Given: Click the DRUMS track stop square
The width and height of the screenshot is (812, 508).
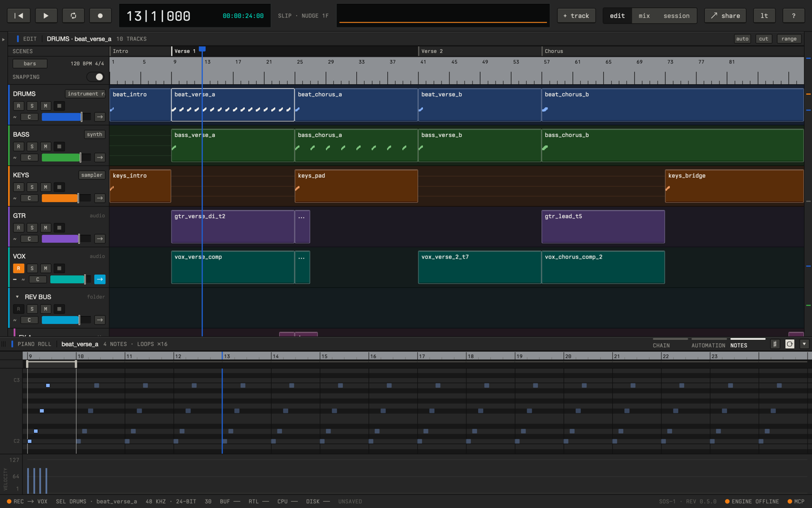Looking at the screenshot, I should coord(59,106).
